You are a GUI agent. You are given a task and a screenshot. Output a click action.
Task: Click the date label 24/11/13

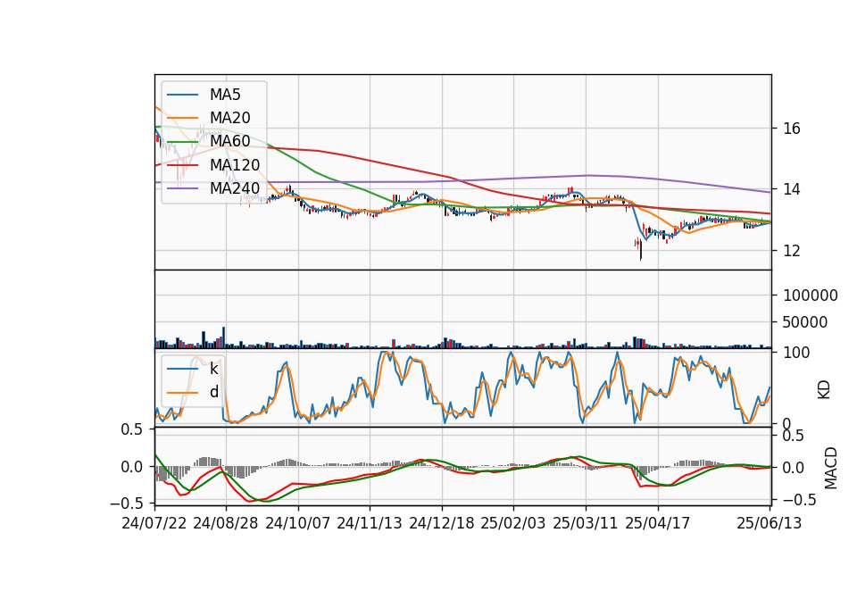tap(370, 523)
